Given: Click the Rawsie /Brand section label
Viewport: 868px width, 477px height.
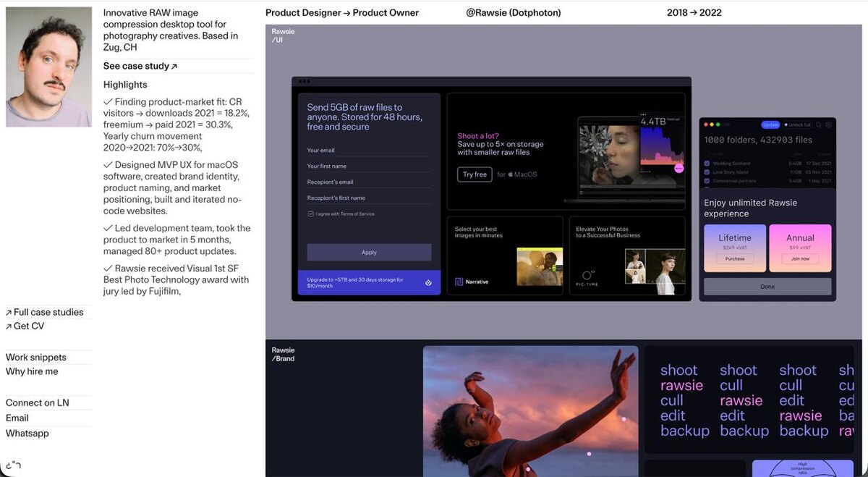Looking at the screenshot, I should click(x=283, y=354).
